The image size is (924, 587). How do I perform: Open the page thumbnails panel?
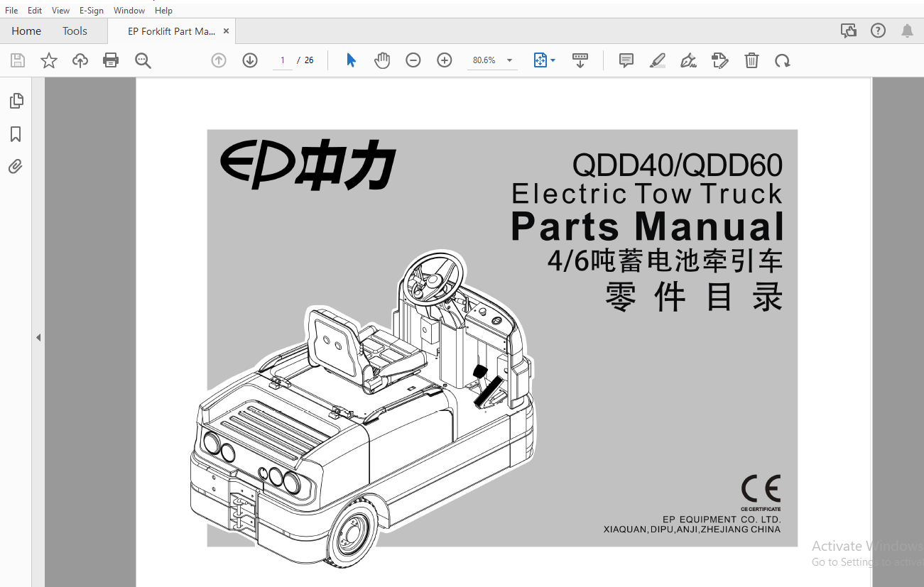[x=16, y=101]
